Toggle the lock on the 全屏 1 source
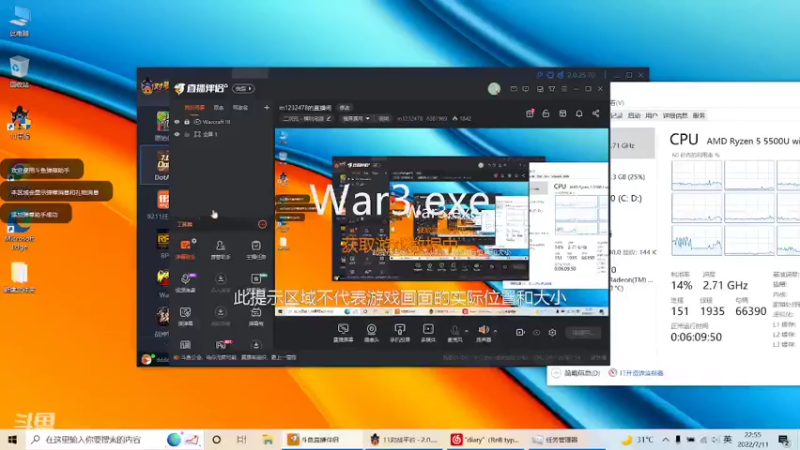The image size is (800, 450). point(187,134)
